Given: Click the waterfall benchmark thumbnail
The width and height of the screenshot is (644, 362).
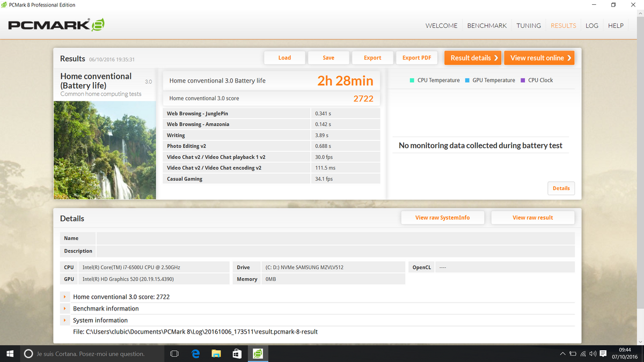Looking at the screenshot, I should pos(105,150).
